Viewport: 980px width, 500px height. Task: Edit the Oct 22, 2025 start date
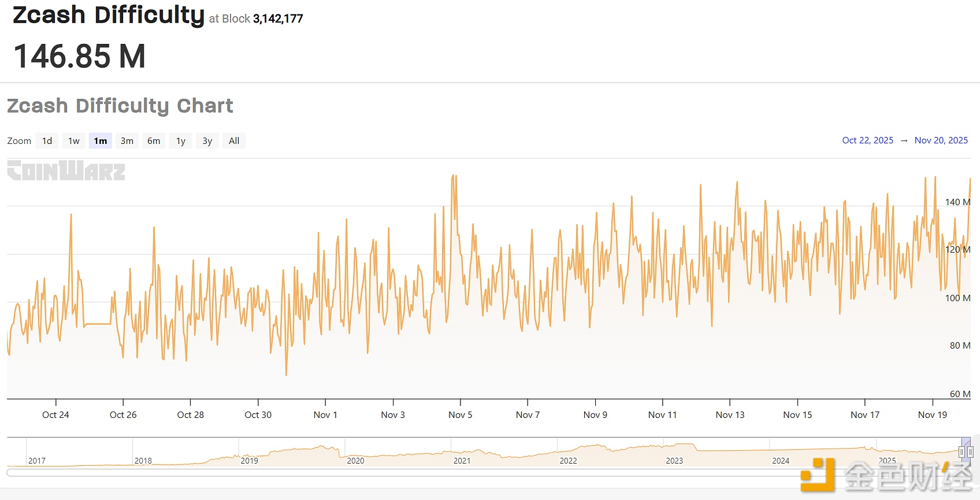coord(867,140)
